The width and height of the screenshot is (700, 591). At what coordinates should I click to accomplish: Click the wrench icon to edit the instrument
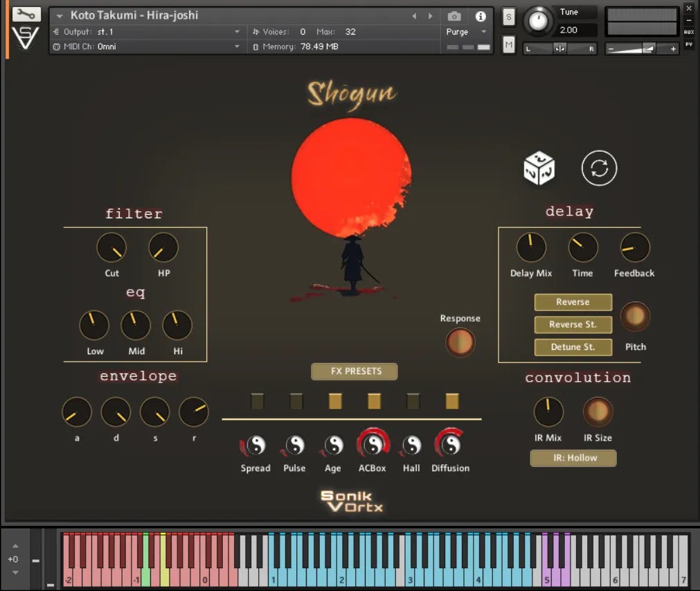point(26,13)
